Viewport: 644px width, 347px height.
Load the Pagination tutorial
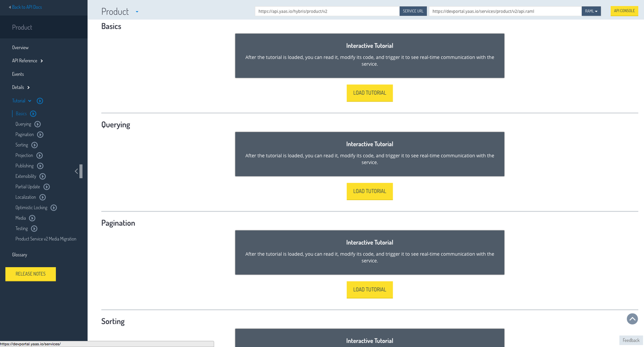click(x=370, y=290)
